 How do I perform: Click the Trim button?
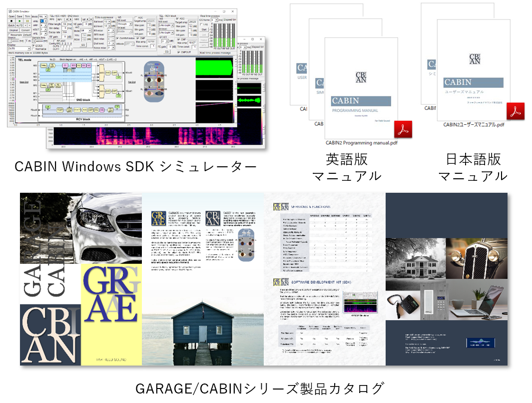pos(27,16)
